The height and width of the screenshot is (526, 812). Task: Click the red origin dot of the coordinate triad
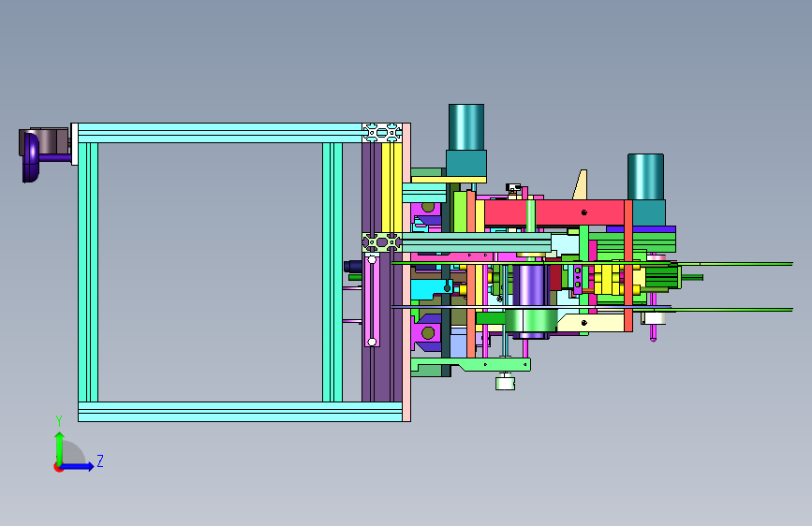(57, 467)
